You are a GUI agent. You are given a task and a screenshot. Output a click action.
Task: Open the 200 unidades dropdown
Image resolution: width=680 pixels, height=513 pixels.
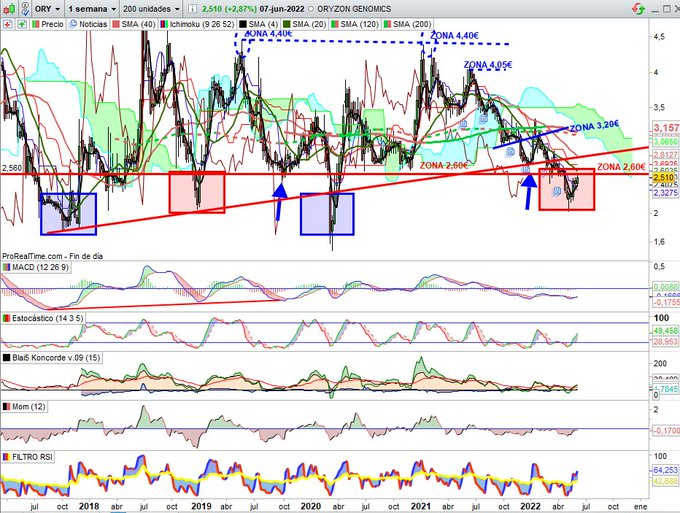click(150, 9)
